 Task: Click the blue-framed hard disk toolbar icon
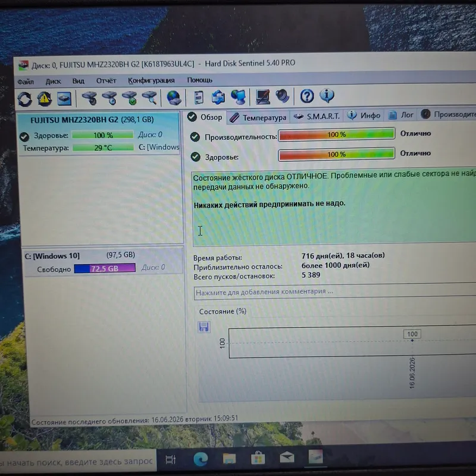pos(64,99)
